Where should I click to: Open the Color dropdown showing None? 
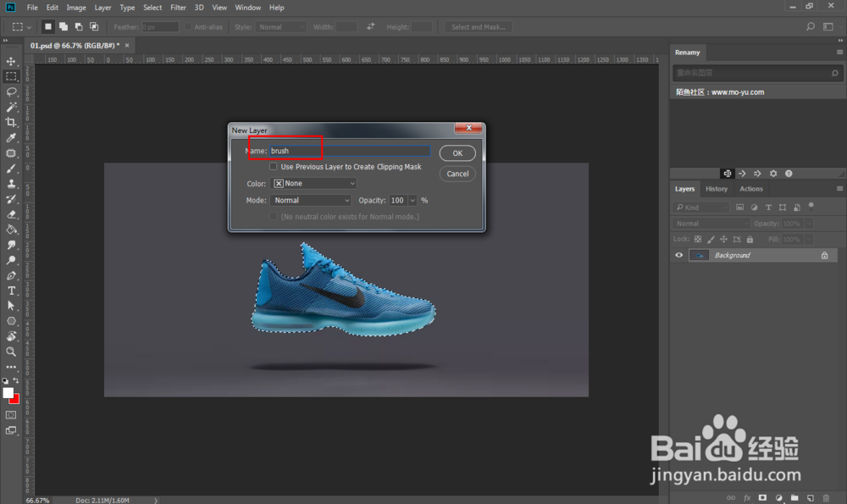[313, 183]
